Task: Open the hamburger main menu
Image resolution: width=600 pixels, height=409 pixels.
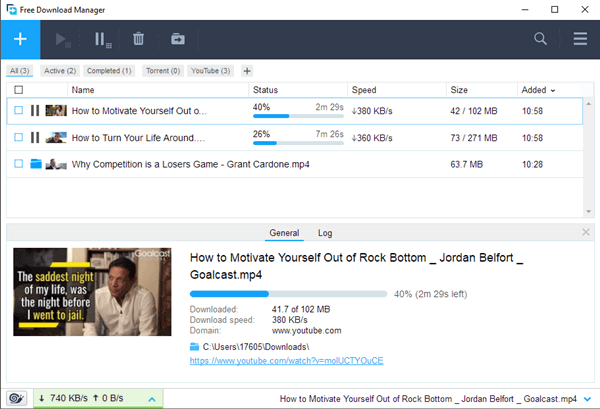Action: pos(580,39)
